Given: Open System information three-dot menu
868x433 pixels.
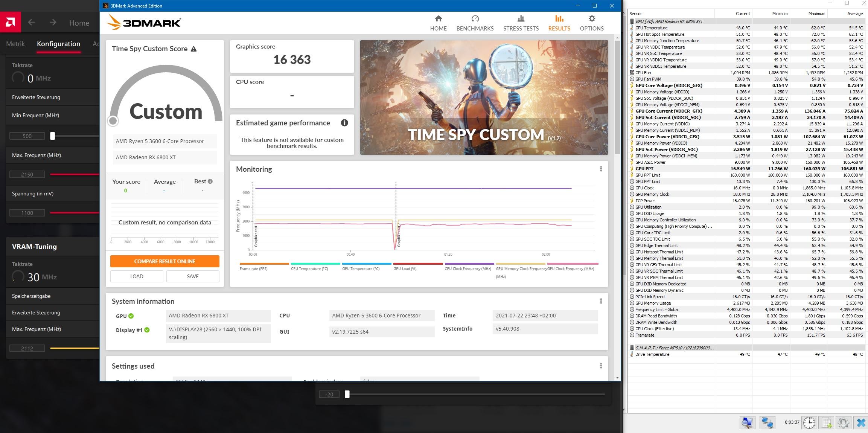Looking at the screenshot, I should [x=601, y=301].
